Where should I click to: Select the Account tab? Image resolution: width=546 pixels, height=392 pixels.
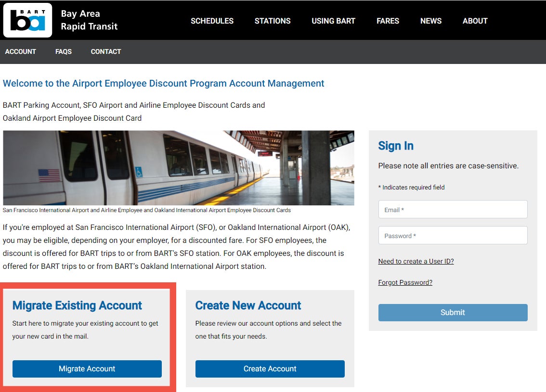(21, 51)
